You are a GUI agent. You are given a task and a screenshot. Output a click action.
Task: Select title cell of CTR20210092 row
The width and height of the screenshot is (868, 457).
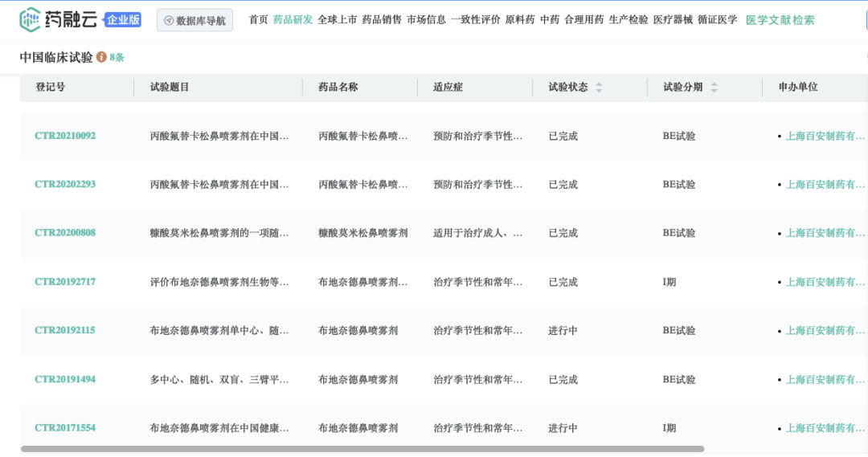pyautogui.click(x=219, y=136)
